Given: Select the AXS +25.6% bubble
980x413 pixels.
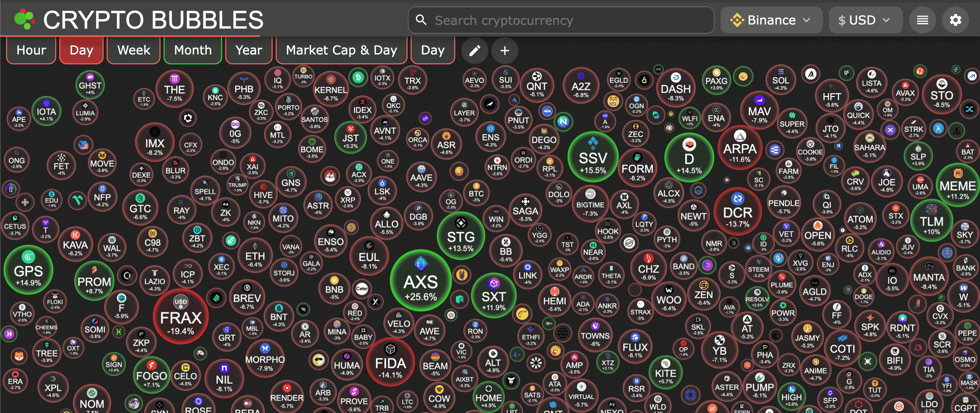Looking at the screenshot, I should (420, 281).
